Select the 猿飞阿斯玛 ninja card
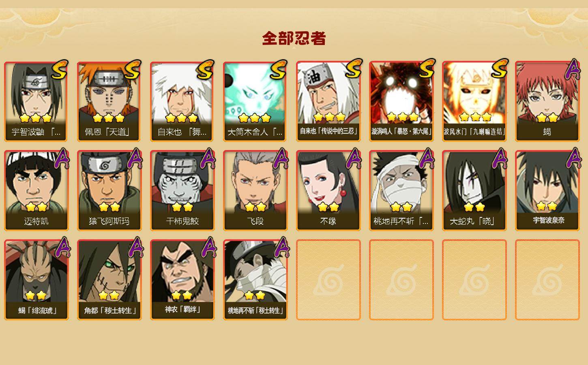The image size is (588, 365). point(109,191)
